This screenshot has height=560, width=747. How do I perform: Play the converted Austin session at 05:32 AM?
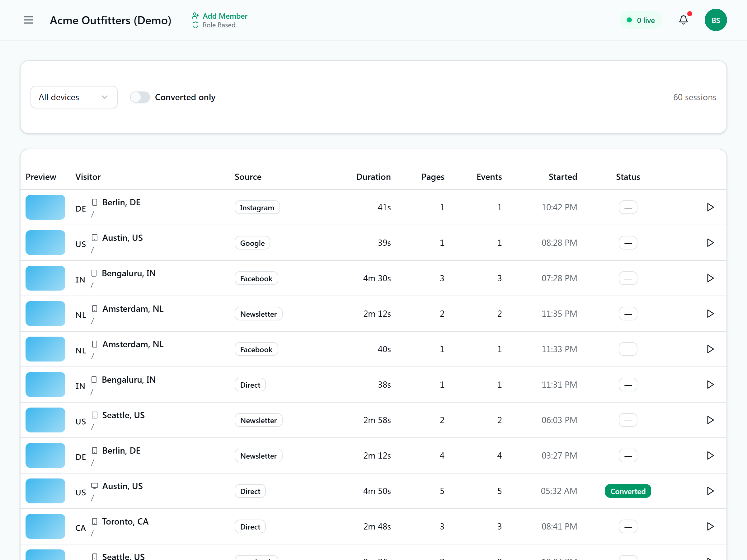pos(710,491)
